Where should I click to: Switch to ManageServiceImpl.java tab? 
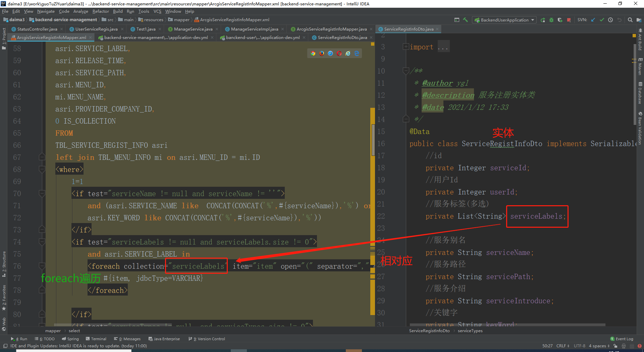click(x=254, y=29)
